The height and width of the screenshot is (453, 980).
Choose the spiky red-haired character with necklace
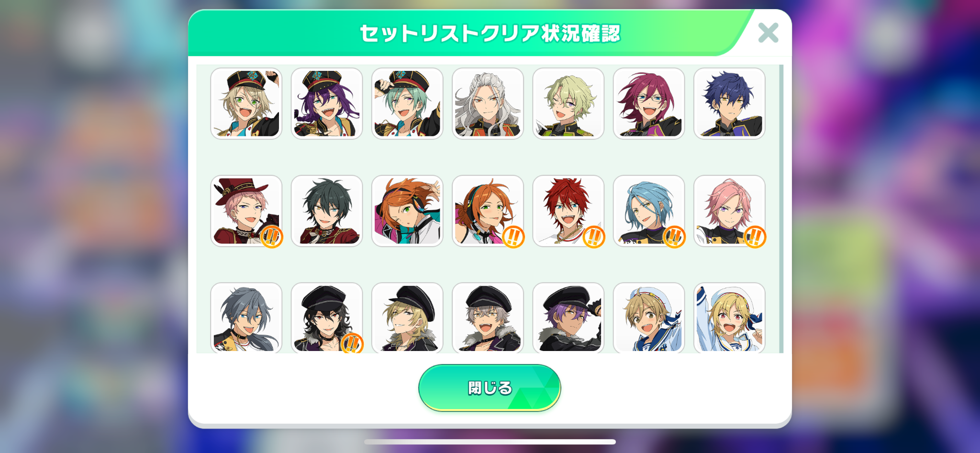pos(568,211)
